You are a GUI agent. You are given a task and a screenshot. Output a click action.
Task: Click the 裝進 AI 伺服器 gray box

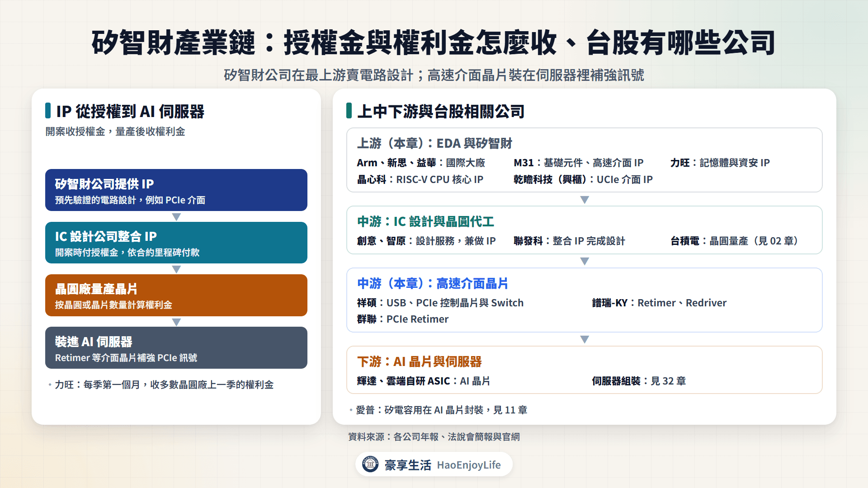coord(176,347)
